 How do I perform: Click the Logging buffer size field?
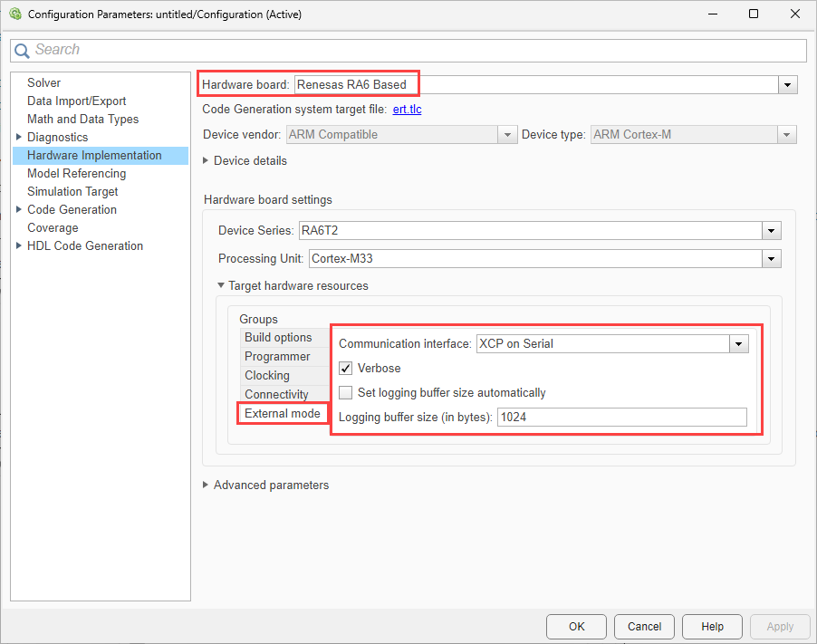621,418
